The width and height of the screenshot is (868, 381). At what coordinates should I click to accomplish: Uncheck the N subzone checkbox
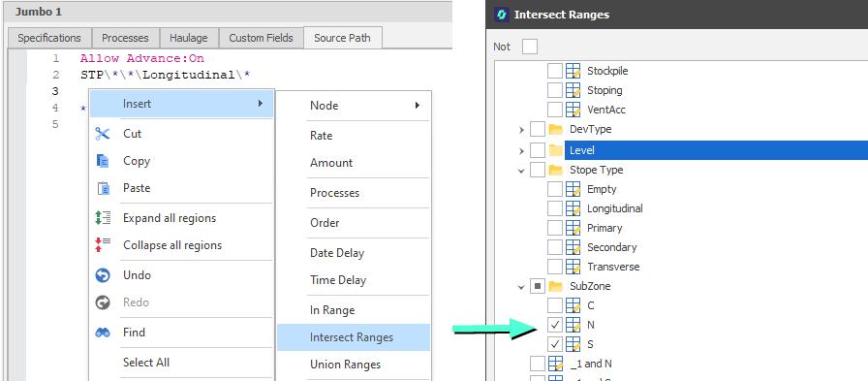tap(555, 325)
